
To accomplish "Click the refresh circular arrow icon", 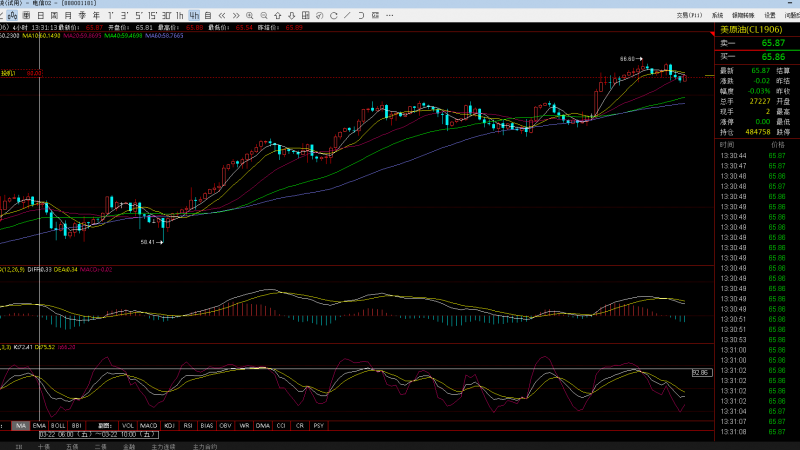I will pos(334,15).
